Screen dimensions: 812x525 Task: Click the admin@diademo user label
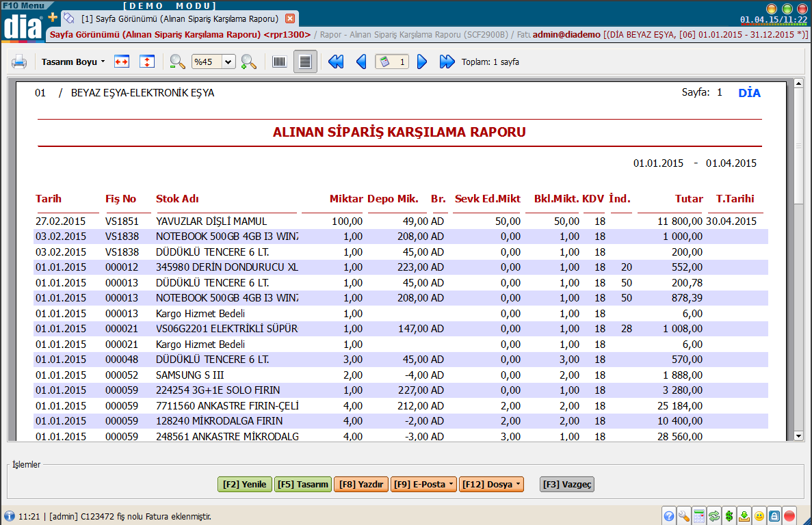pyautogui.click(x=566, y=35)
